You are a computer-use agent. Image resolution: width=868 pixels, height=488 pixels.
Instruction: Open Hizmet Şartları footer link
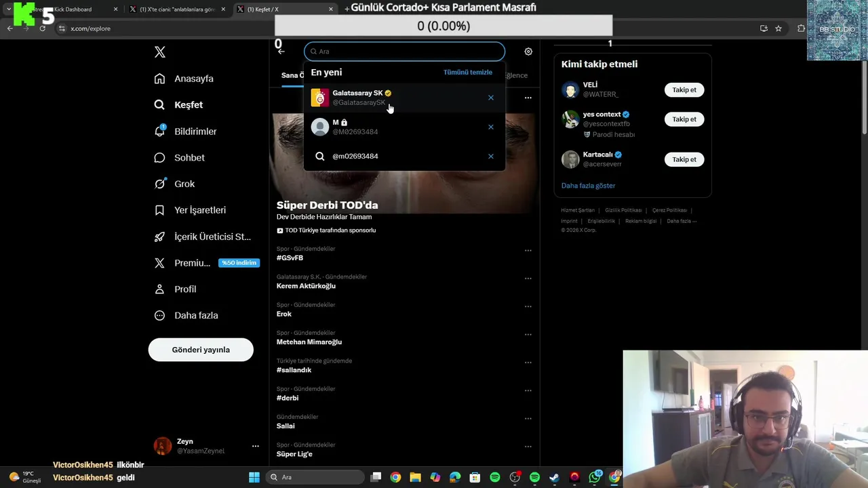point(578,211)
